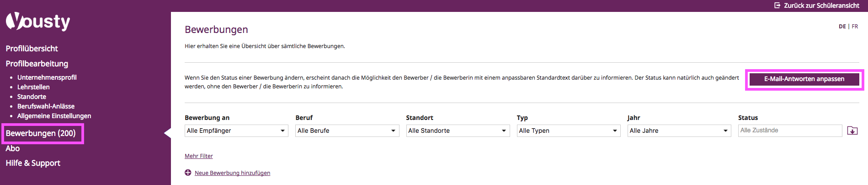Open Lehrstellen in sidebar
The height and width of the screenshot is (185, 868).
tap(33, 87)
